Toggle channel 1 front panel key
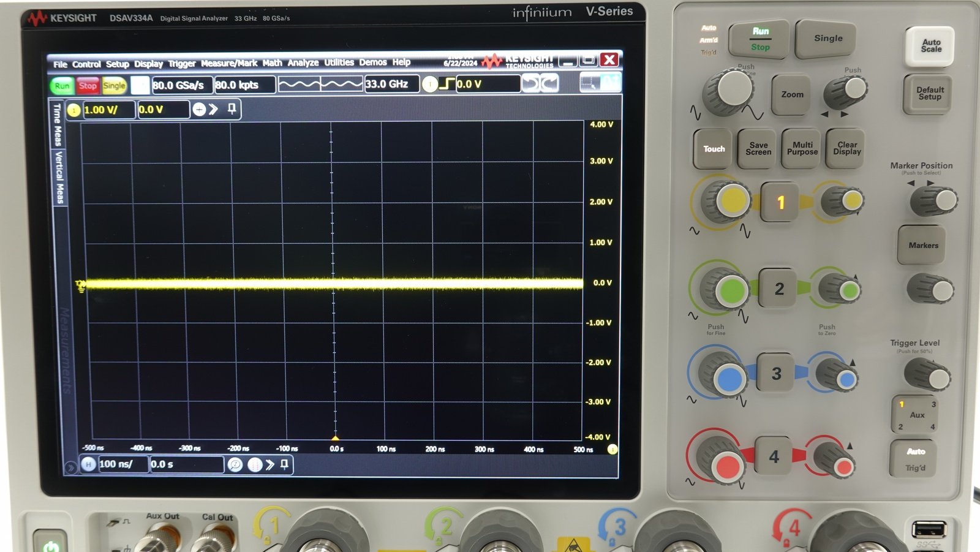980x552 pixels. 780,202
